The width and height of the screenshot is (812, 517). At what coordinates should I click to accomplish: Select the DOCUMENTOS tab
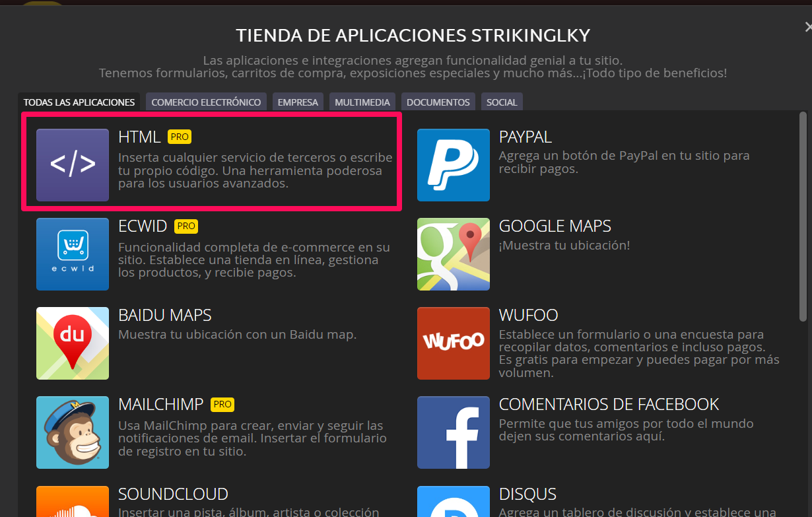[438, 102]
